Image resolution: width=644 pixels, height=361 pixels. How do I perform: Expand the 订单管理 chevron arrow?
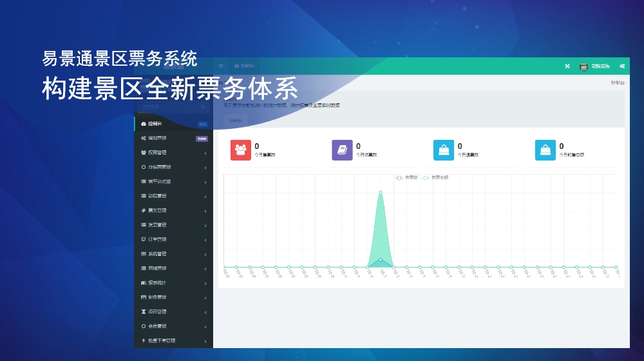(x=205, y=240)
